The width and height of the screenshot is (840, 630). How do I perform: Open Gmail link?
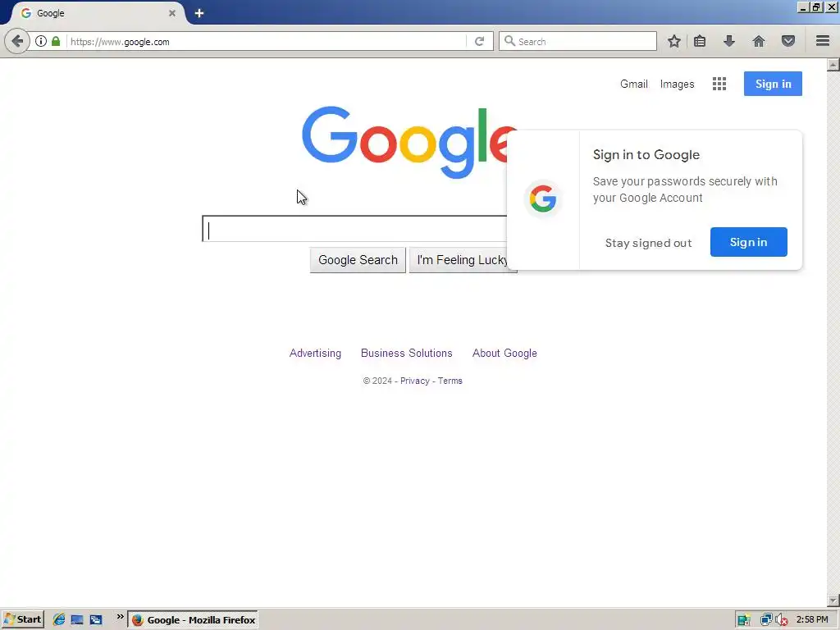click(634, 84)
